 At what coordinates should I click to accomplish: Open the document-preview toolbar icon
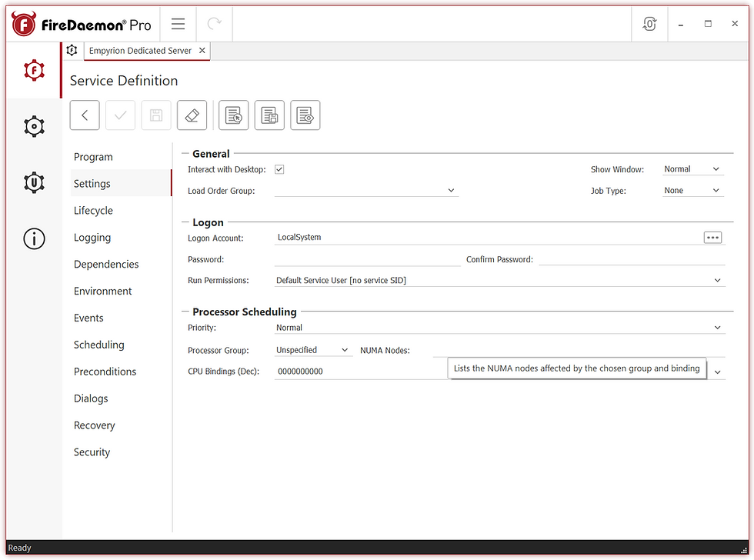(x=305, y=115)
